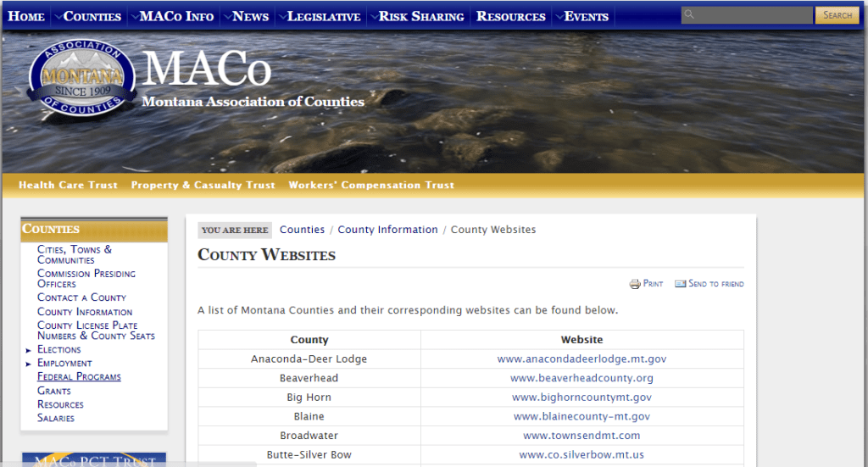Viewport: 868px width, 467px height.
Task: Open the MACo Info menu
Action: pos(176,17)
